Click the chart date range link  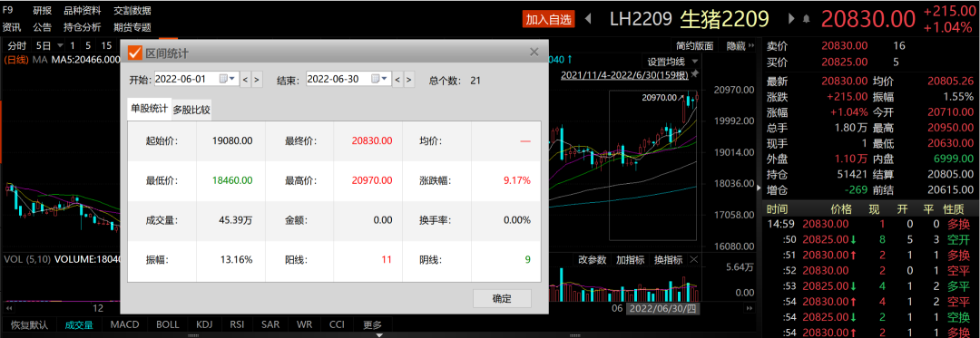click(625, 75)
